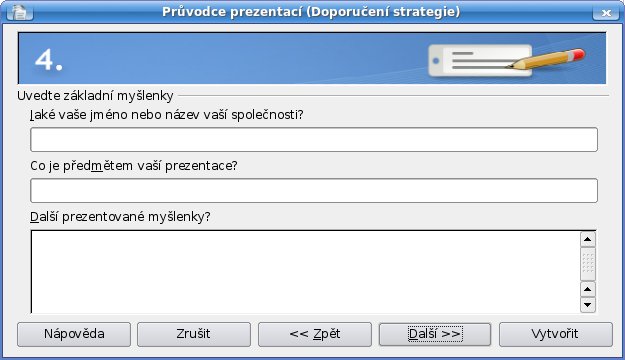Screen dimensions: 625x360
Task: Close the Průvodce prezentací dialog
Action: point(606,12)
